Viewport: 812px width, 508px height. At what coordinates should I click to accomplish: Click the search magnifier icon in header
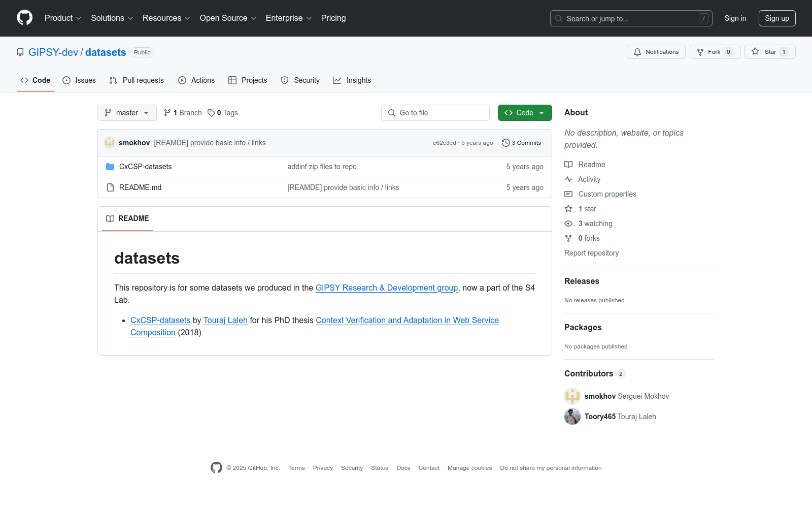tap(559, 18)
